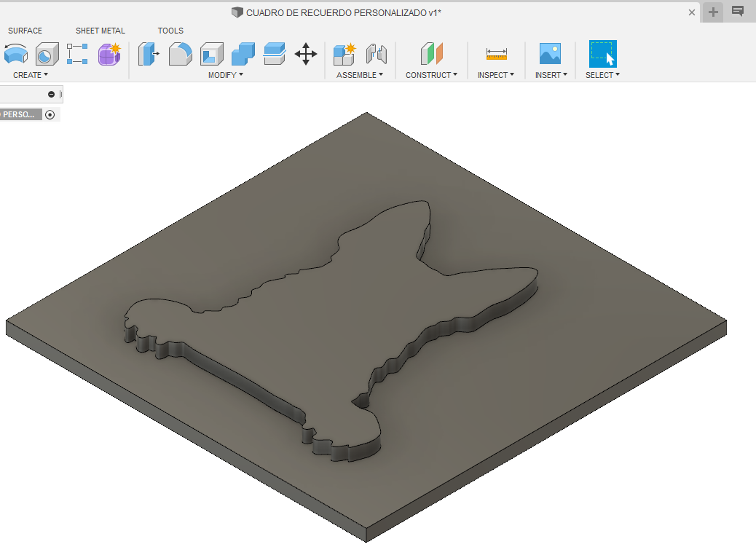Select the PERSO... root component in browser
The image size is (756, 547).
point(20,115)
